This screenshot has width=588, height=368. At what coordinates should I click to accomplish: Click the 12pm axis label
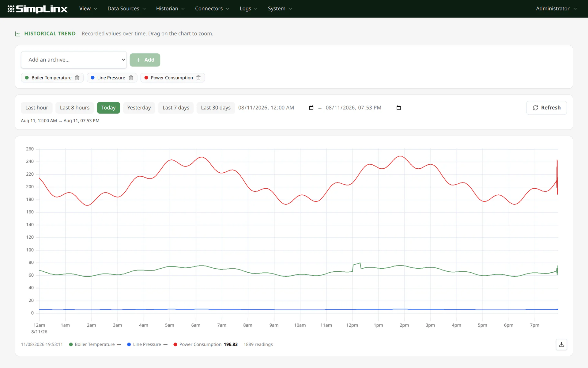[352, 325]
